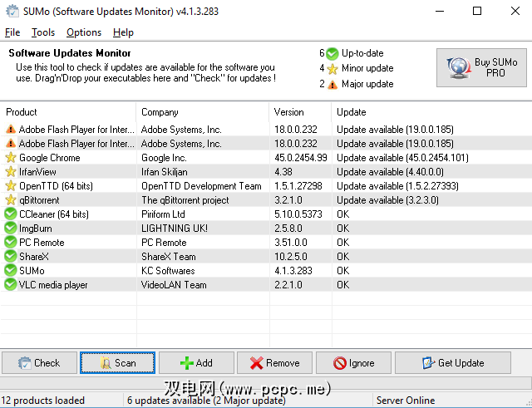Click the star icon beside qBittorrent
Screen dimensions: 532x408
point(11,199)
